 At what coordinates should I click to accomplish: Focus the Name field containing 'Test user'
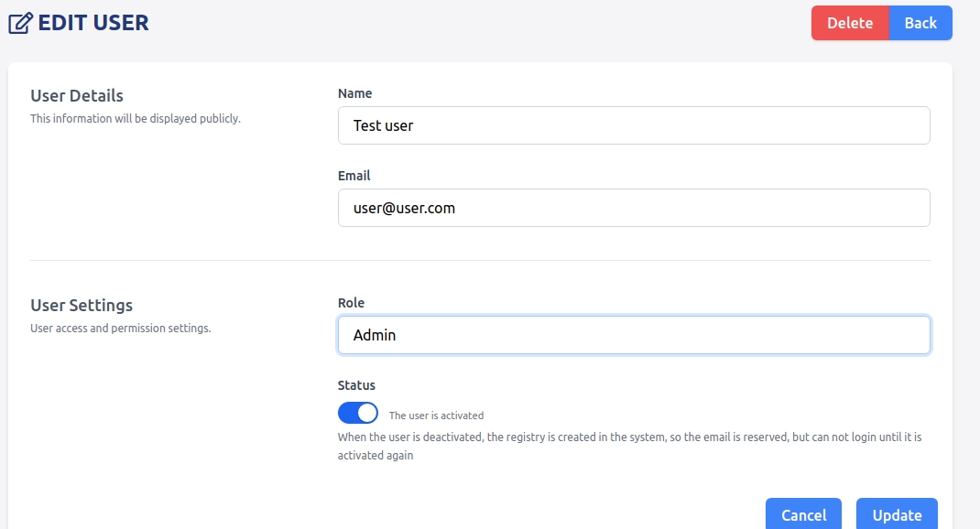(x=634, y=125)
